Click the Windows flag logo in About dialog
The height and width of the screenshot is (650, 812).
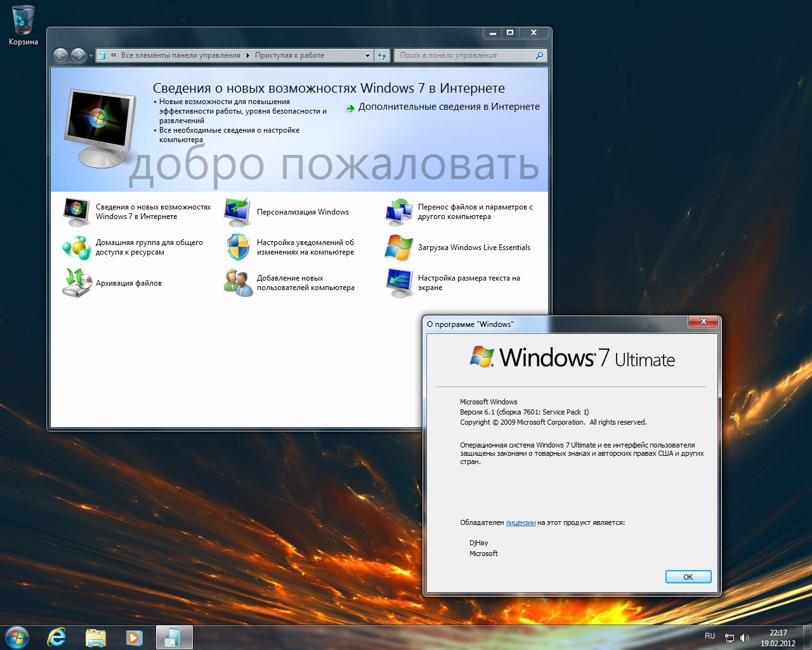point(481,356)
